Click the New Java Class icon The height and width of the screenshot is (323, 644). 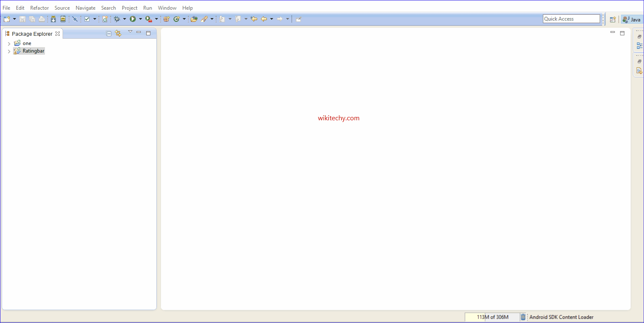click(176, 19)
